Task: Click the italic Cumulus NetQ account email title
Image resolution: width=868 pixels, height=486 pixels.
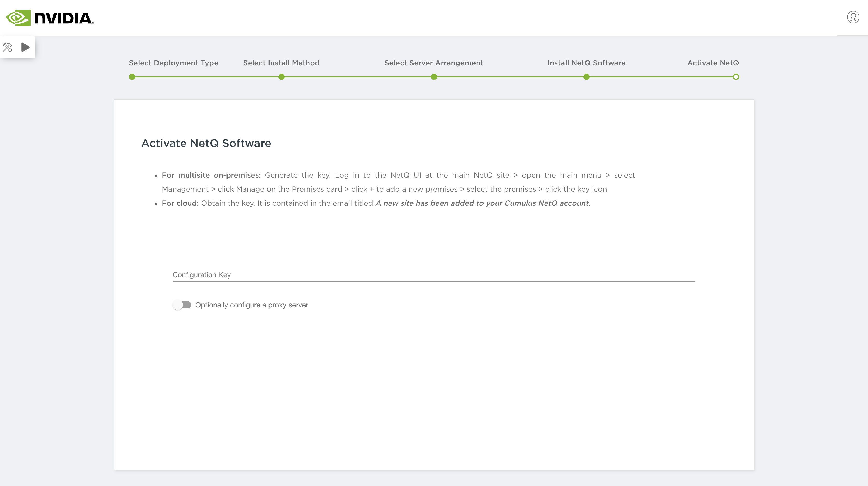Action: pyautogui.click(x=482, y=203)
